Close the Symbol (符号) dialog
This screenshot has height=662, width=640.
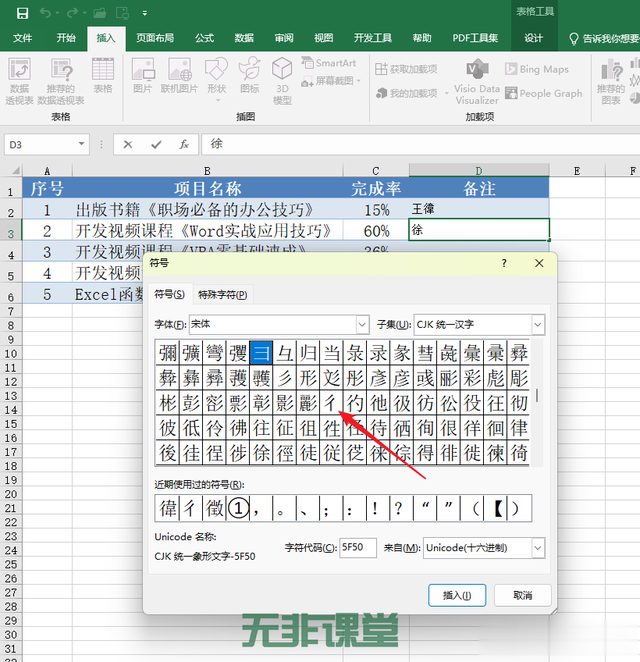click(x=539, y=263)
